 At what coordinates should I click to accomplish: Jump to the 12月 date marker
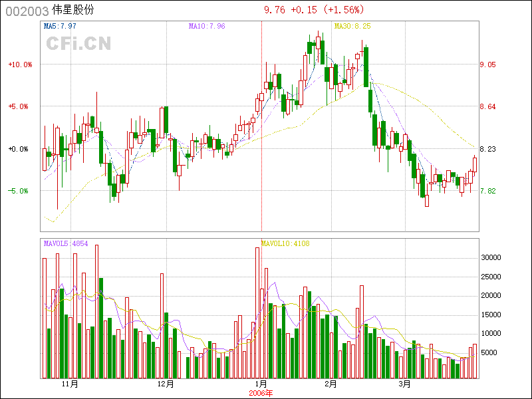(x=166, y=384)
